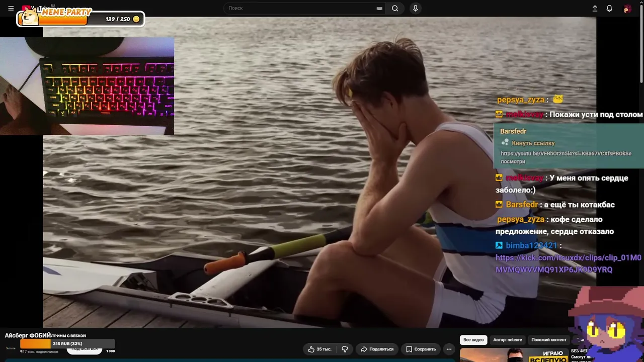The image size is (644, 362).
Task: Click the pixel cat avatar overlay
Action: pyautogui.click(x=606, y=324)
